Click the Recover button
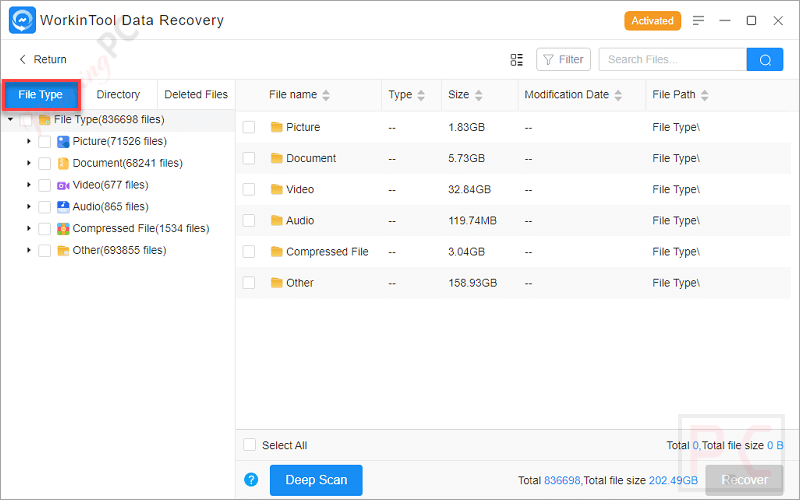800x500 pixels. [x=744, y=480]
